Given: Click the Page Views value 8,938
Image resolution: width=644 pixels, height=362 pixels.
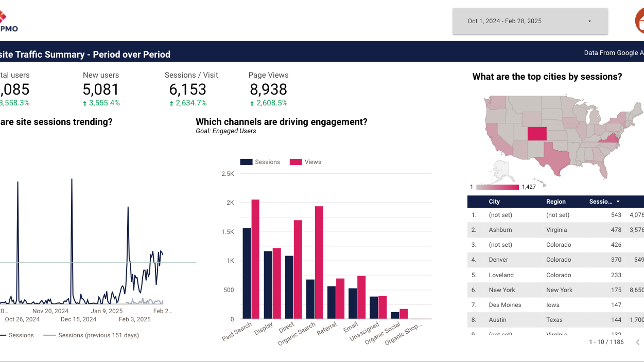Looking at the screenshot, I should pyautogui.click(x=268, y=89).
